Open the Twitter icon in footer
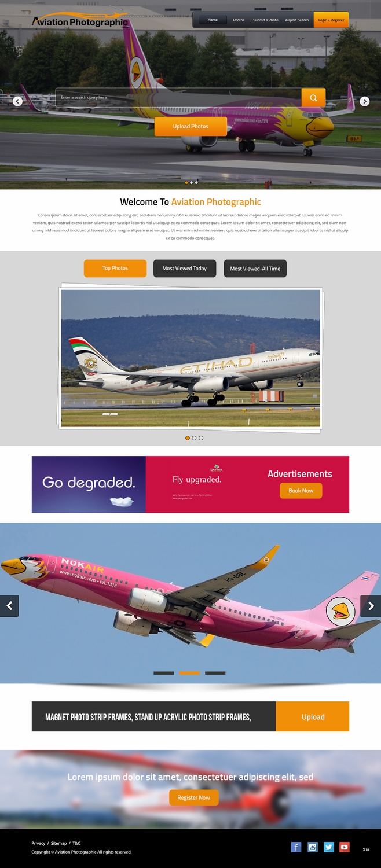381x868 pixels. [x=328, y=847]
